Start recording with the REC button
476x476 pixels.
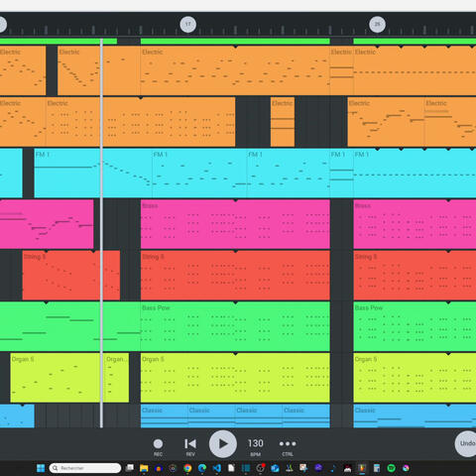(x=158, y=443)
